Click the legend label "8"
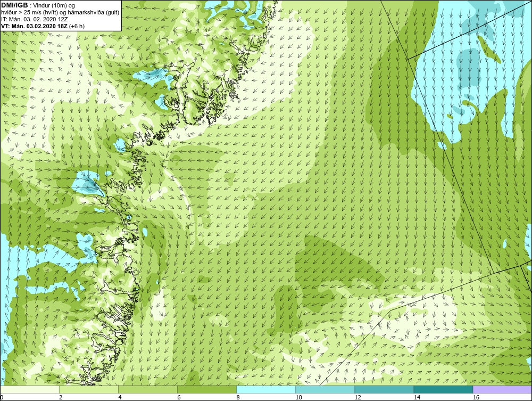 click(x=238, y=397)
